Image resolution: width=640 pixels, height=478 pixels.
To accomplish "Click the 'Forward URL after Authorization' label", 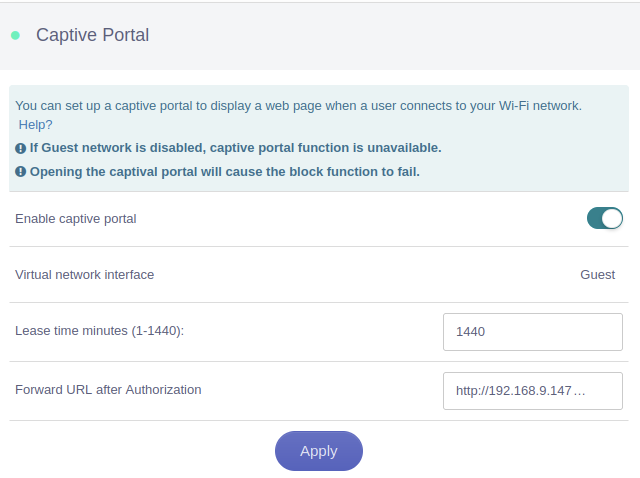I will [108, 390].
